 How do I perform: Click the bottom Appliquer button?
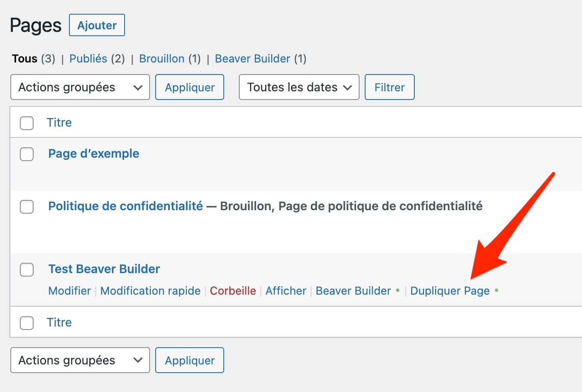(189, 360)
